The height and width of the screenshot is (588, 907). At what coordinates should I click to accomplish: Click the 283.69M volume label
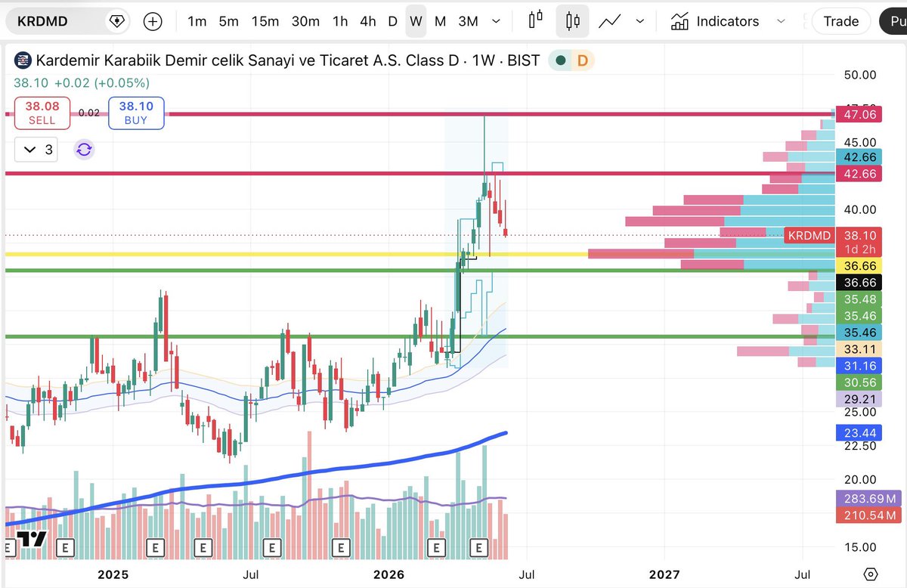coord(868,499)
